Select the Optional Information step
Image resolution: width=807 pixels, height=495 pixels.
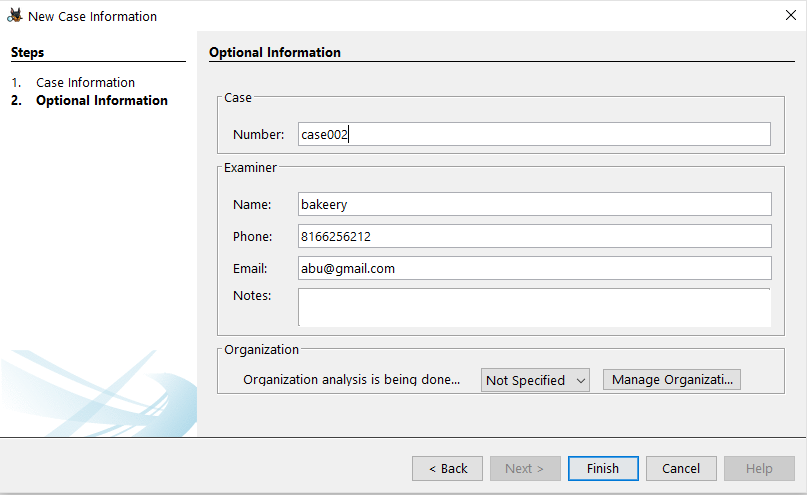(101, 101)
